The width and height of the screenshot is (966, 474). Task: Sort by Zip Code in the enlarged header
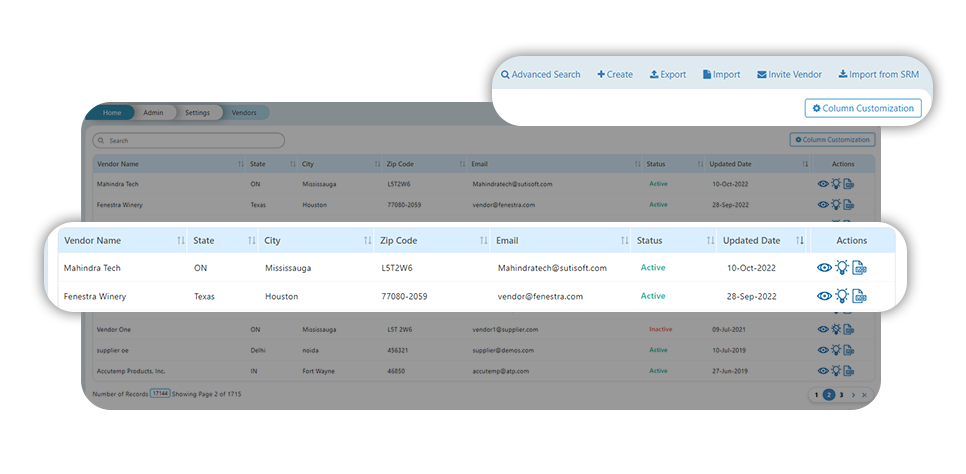pyautogui.click(x=484, y=240)
